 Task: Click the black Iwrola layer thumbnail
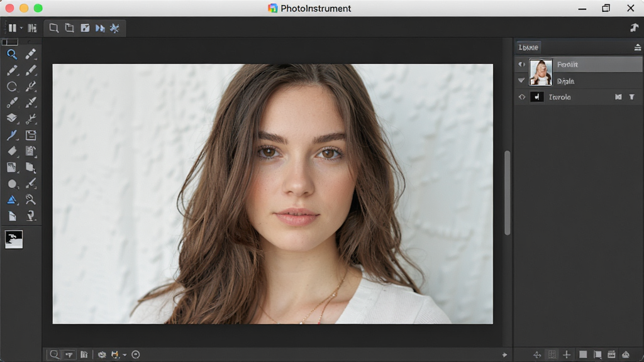(537, 97)
